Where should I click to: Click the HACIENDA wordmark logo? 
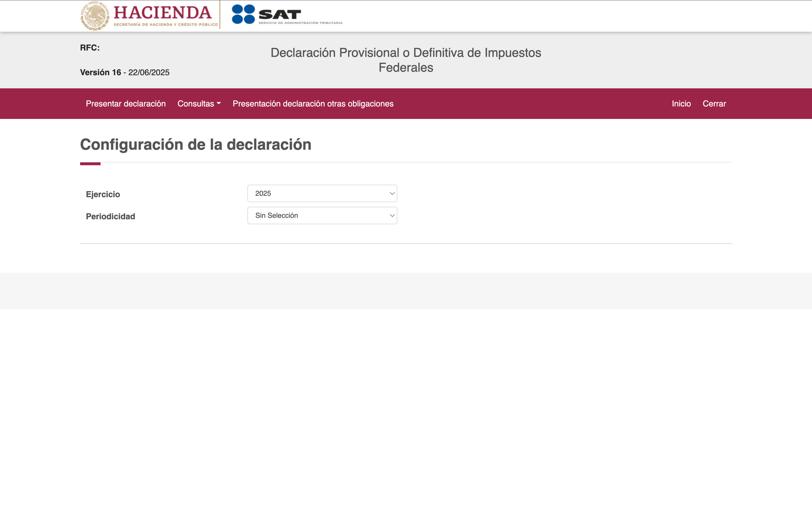(163, 13)
